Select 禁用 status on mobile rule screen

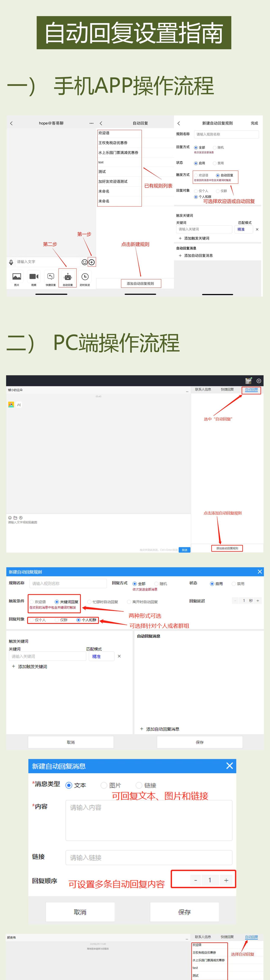218,163
